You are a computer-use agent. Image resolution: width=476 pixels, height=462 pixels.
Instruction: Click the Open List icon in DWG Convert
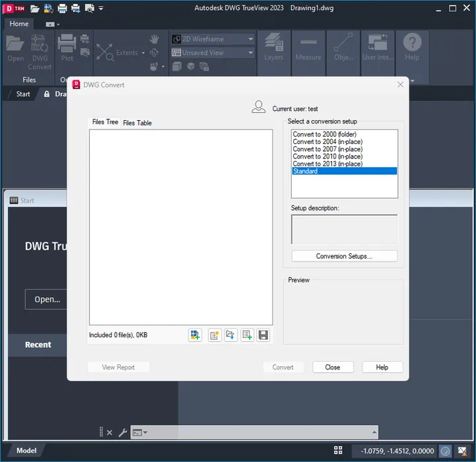[x=230, y=335]
